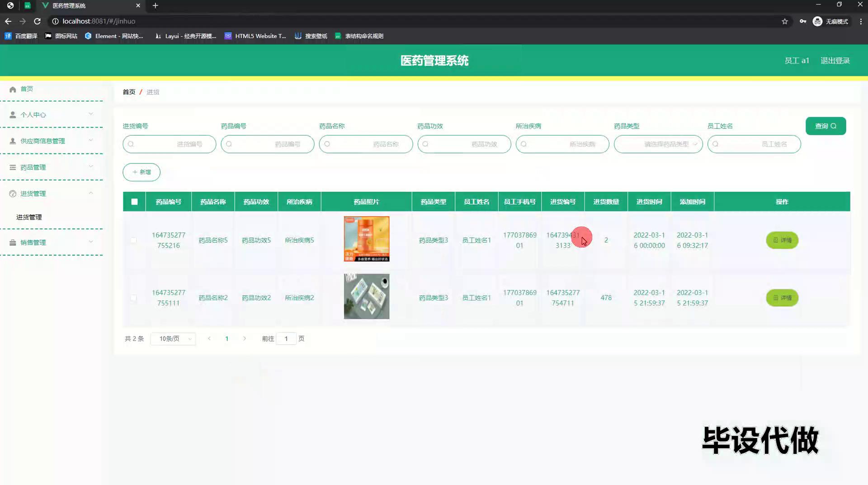Screen dimensions: 868x485
Task: Open the 10条/页 page size dropdown
Action: pos(173,339)
